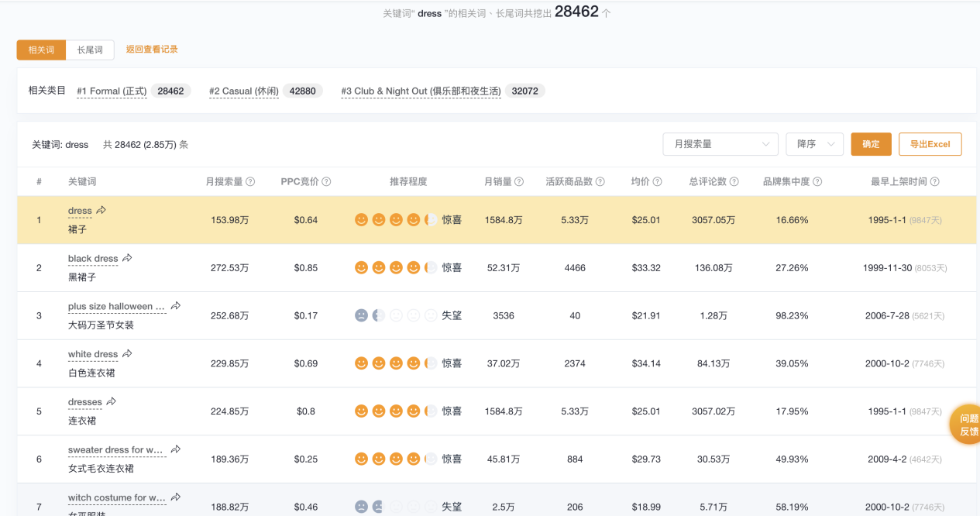This screenshot has height=516, width=980.
Task: Select the #2 Casual (休闲) category
Action: [x=243, y=91]
